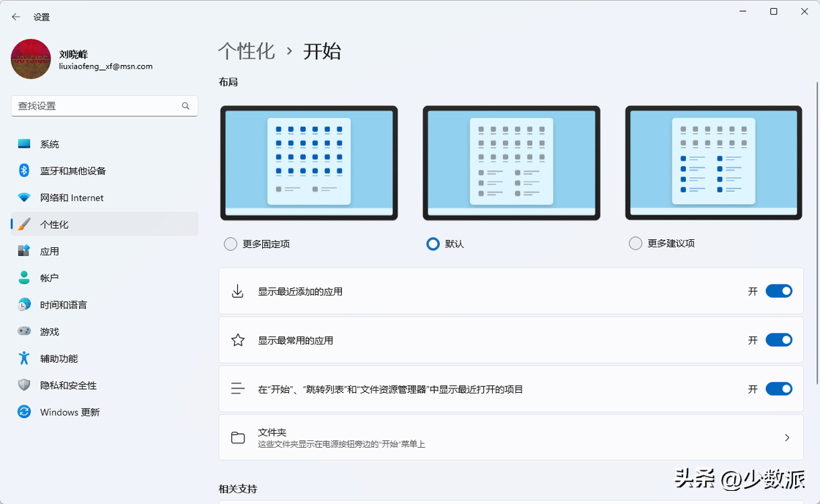Click the 系统 monitor icon in sidebar

(24, 144)
